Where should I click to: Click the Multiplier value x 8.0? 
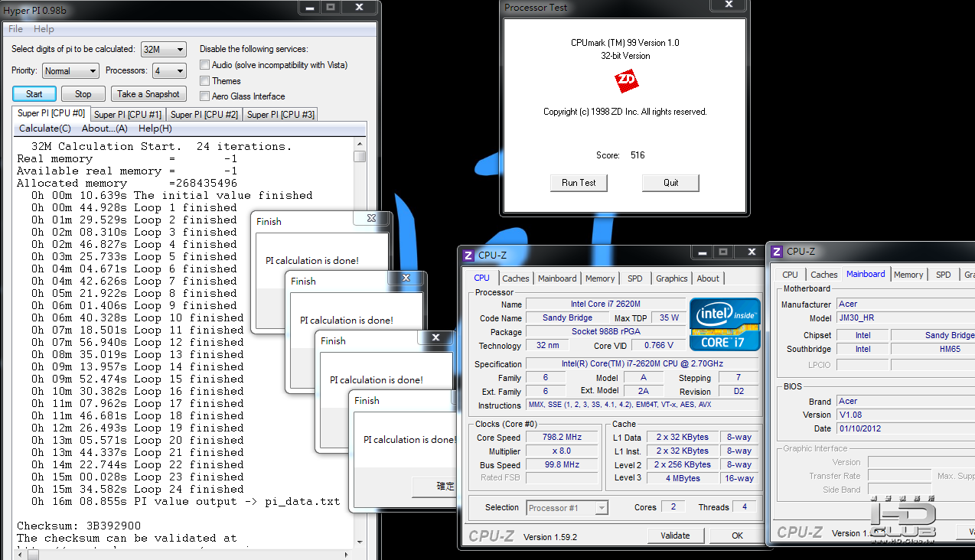pyautogui.click(x=561, y=451)
